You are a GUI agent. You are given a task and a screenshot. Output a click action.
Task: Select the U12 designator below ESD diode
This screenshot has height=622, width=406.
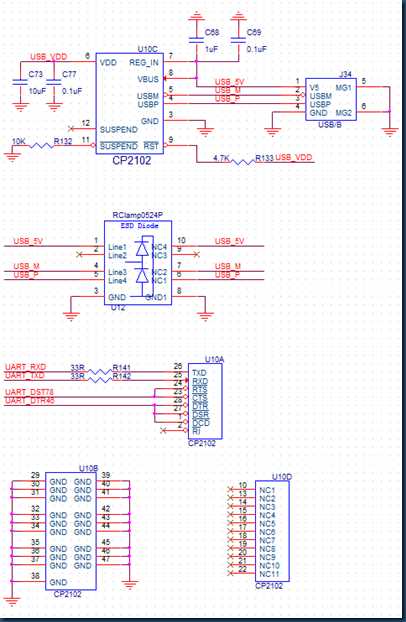118,307
